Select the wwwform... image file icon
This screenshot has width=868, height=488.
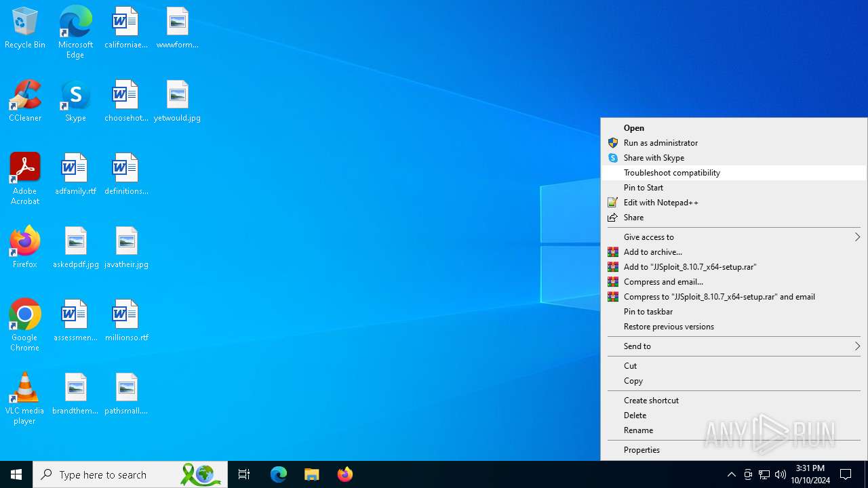tap(177, 28)
